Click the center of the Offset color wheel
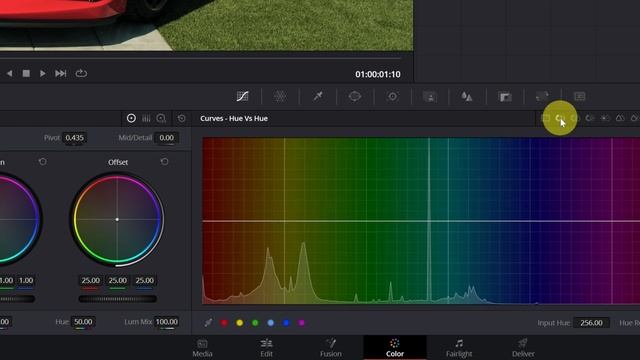This screenshot has height=360, width=640. (117, 220)
